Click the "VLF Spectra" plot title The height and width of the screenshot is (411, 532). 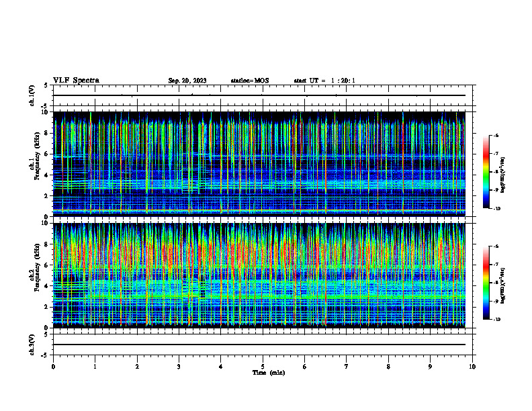tap(76, 81)
